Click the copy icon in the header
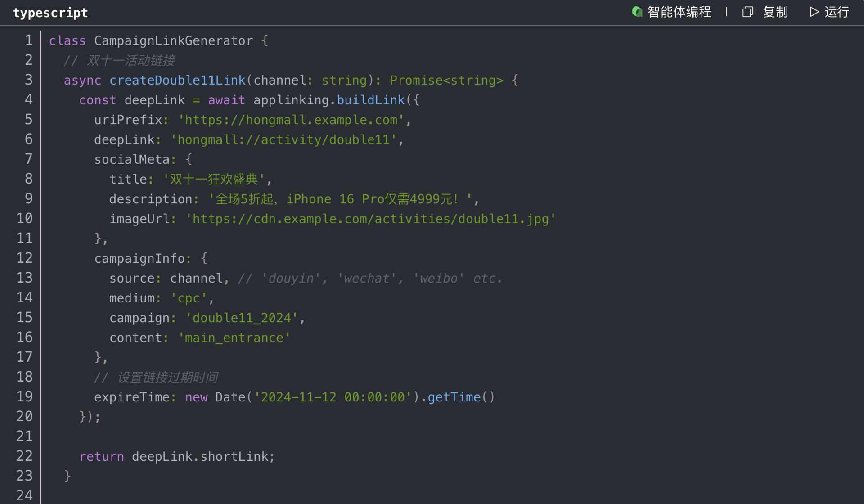 pos(747,12)
